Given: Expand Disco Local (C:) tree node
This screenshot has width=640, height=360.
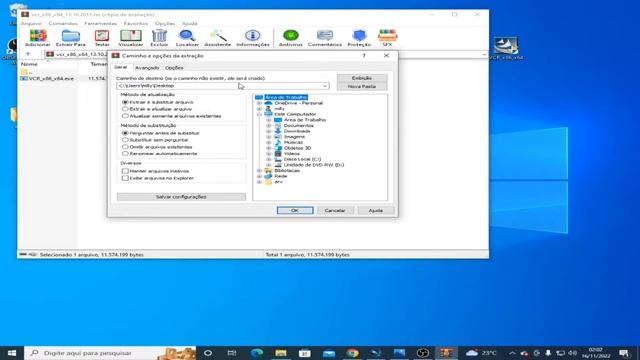Looking at the screenshot, I should (269, 159).
